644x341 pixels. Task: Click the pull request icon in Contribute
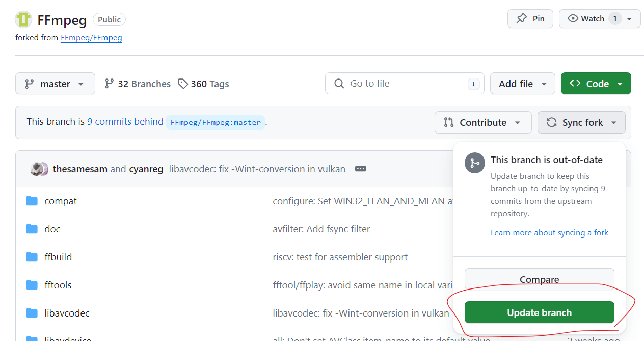[448, 122]
